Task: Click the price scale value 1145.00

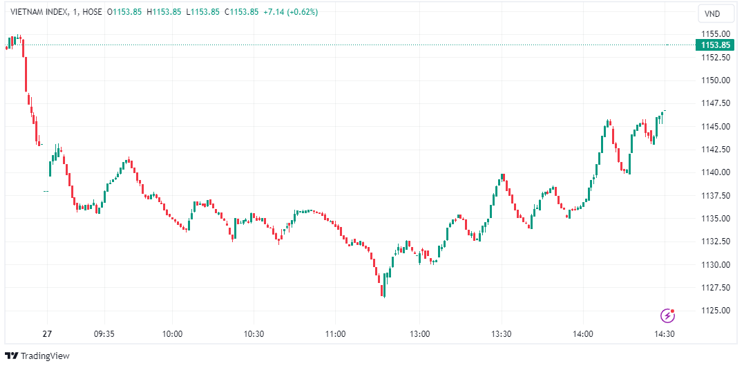Action: pos(717,126)
